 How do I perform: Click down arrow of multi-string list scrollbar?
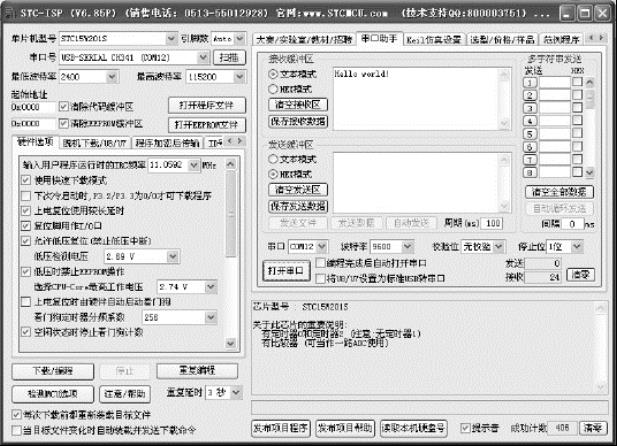pos(589,172)
